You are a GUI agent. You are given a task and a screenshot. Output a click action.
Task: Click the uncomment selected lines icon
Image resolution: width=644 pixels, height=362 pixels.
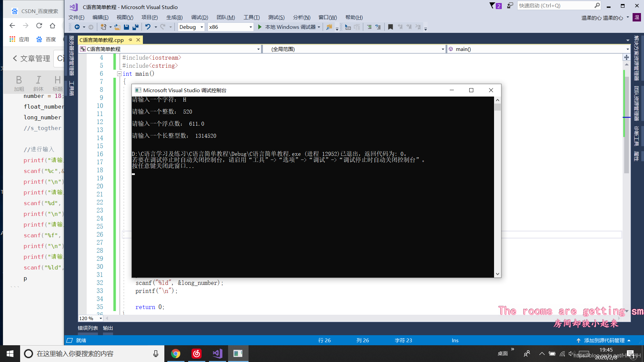[x=378, y=27]
